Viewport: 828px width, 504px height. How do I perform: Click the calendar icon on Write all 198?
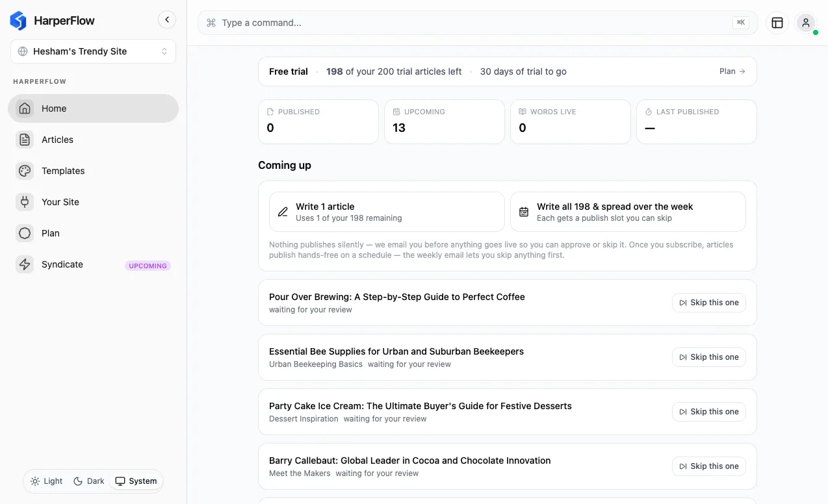(524, 212)
